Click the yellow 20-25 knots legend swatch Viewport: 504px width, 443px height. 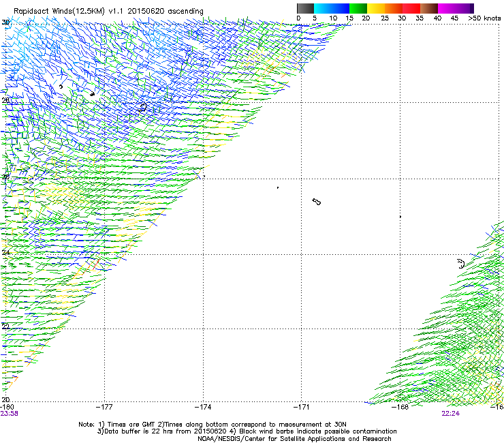pos(376,8)
